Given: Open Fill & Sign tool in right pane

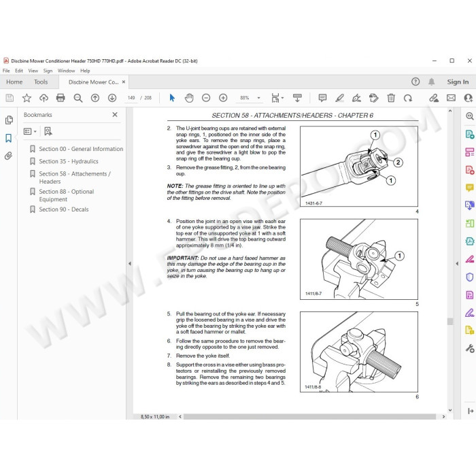Looking at the screenshot, I should point(470,312).
